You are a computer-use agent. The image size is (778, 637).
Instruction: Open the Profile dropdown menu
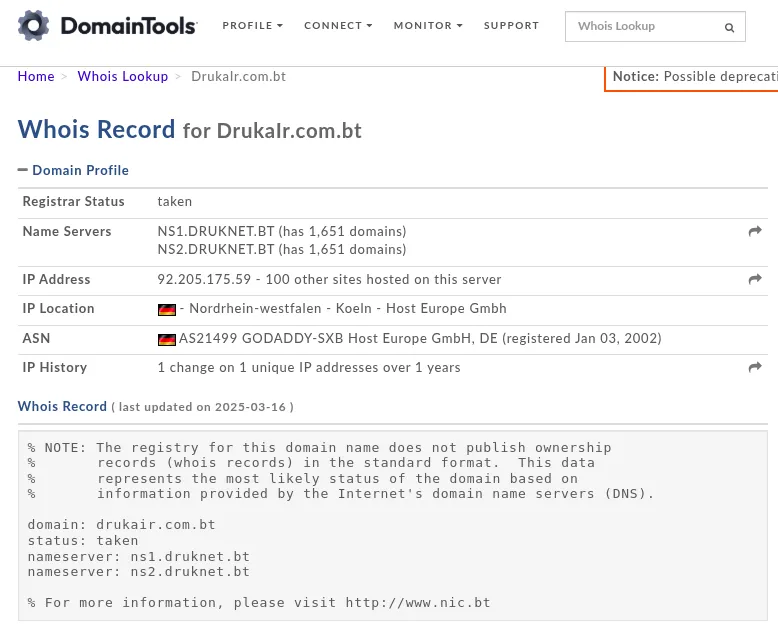(252, 26)
